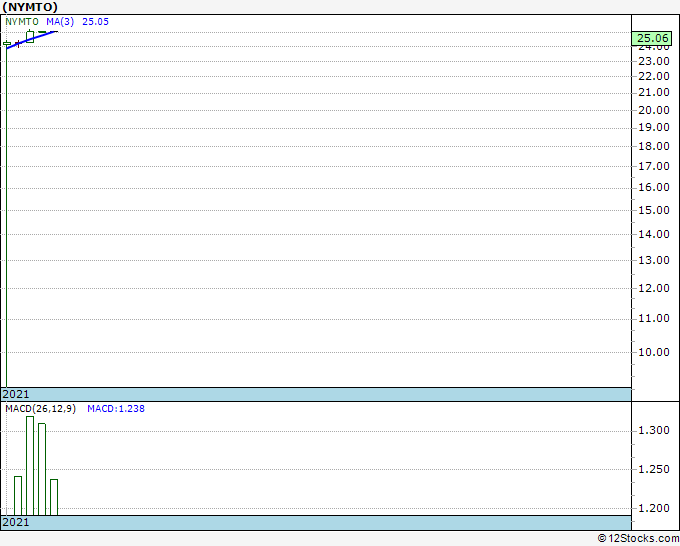The image size is (680, 546).
Task: Click the MACD(26,12,9) indicator label
Action: tap(40, 409)
